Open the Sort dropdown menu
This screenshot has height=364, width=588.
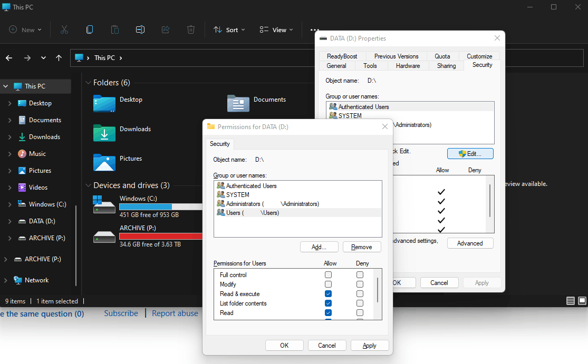point(229,29)
